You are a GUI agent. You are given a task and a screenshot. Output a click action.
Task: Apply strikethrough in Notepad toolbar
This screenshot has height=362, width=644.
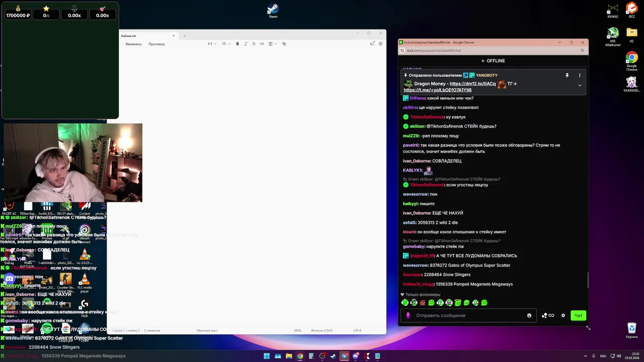[254, 44]
